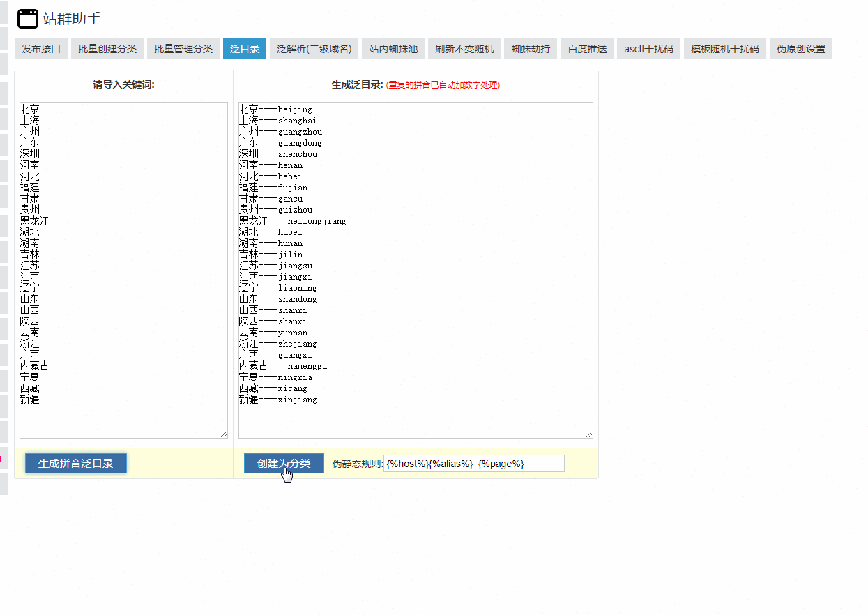This screenshot has height=615, width=868.
Task: Select the 百度推送 tab
Action: pos(587,49)
